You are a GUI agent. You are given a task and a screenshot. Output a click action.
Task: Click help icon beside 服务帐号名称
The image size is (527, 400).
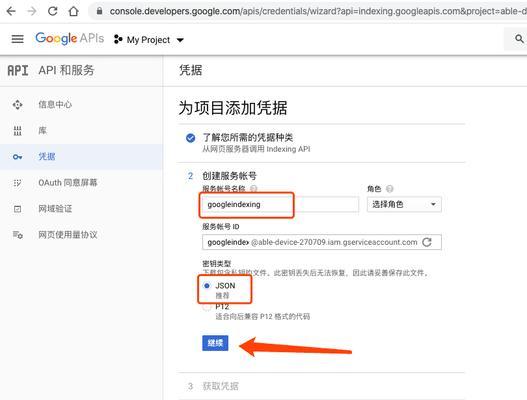[254, 189]
